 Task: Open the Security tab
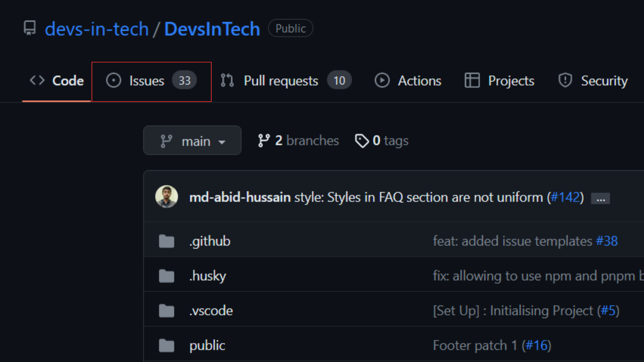[593, 81]
